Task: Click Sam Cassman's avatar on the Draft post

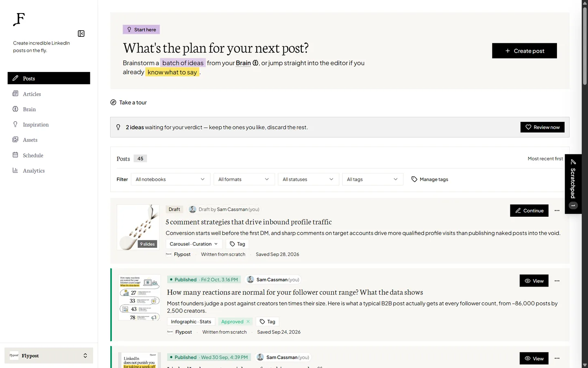Action: point(192,209)
